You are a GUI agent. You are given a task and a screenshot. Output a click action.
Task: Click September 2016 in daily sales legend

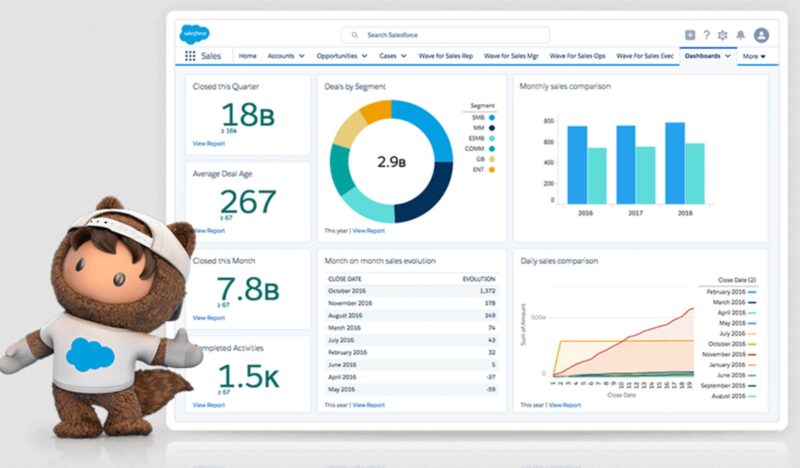[x=729, y=386]
